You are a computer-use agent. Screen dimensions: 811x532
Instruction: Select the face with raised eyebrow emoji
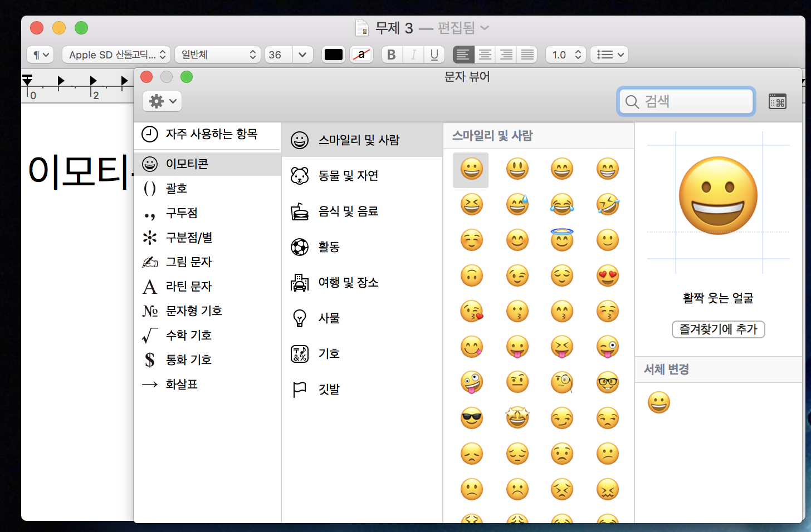(x=517, y=382)
